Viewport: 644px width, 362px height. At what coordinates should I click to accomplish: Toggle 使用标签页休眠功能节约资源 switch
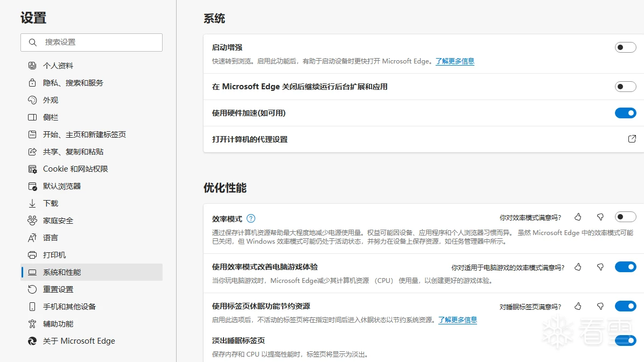coord(626,306)
